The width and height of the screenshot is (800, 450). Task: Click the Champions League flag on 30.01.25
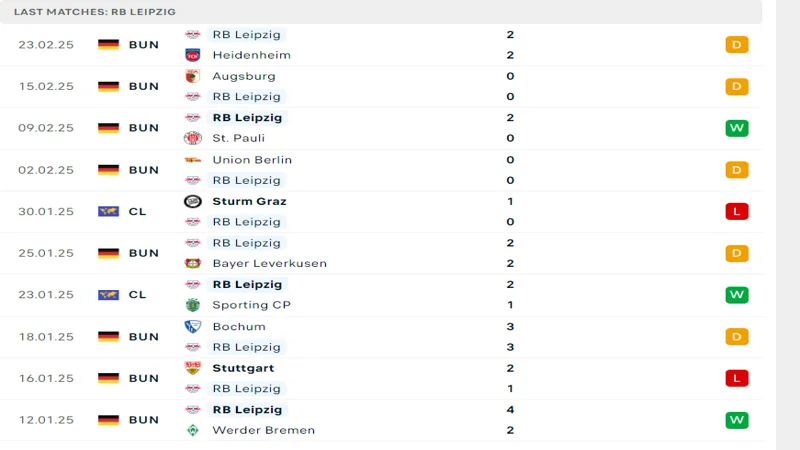(x=108, y=211)
